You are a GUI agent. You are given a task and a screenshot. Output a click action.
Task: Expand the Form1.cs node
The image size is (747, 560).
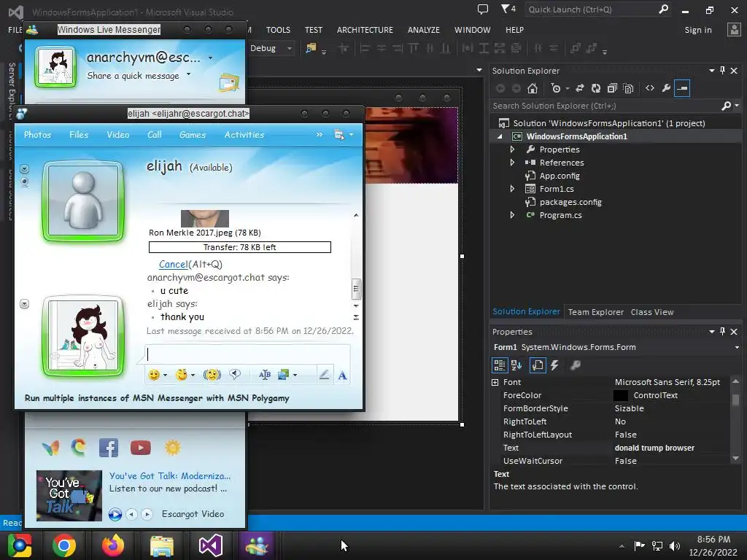(x=512, y=189)
